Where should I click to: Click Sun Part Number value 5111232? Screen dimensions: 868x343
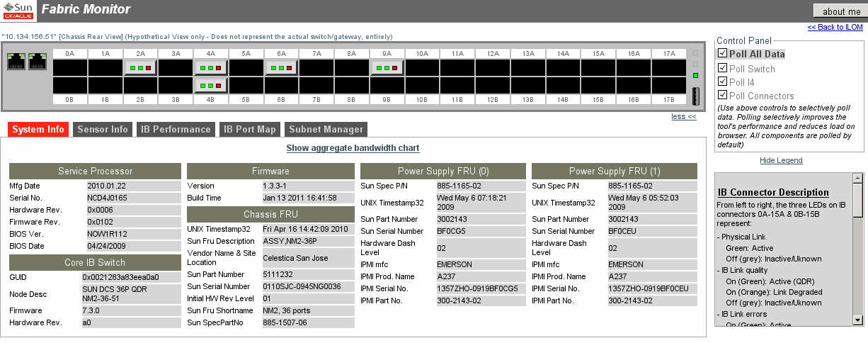(307, 274)
